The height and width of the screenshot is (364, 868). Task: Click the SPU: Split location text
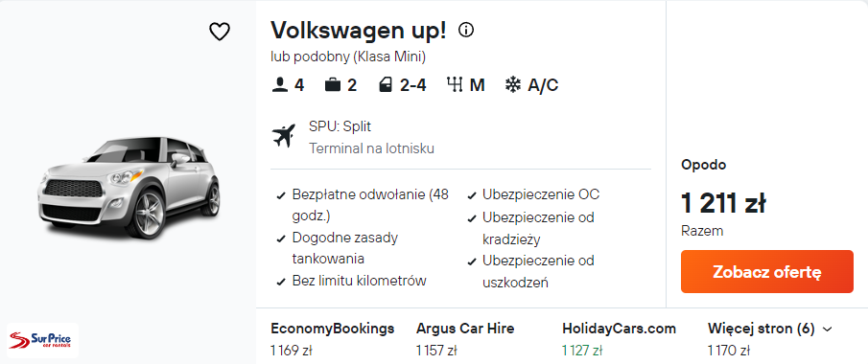tap(340, 126)
